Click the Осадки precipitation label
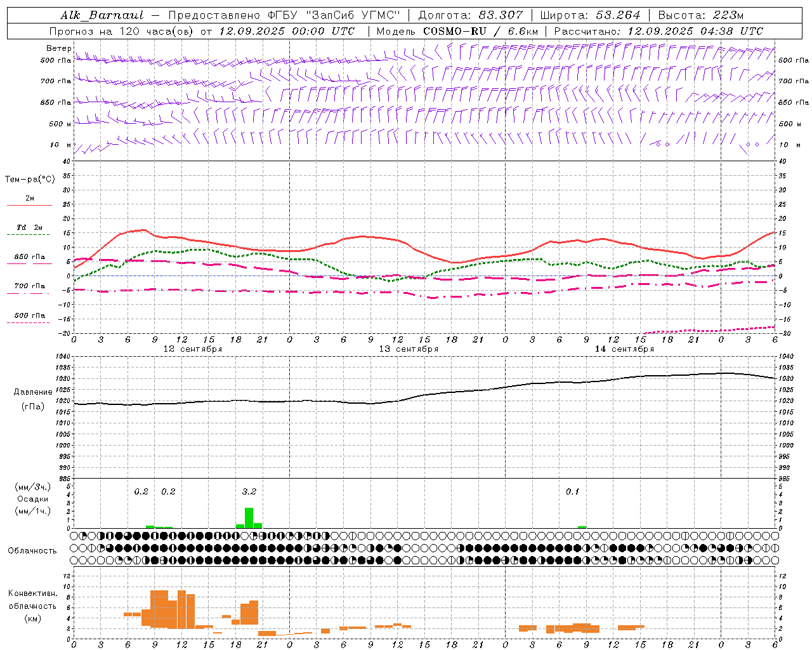Viewport: 812px width, 650px height. [33, 499]
